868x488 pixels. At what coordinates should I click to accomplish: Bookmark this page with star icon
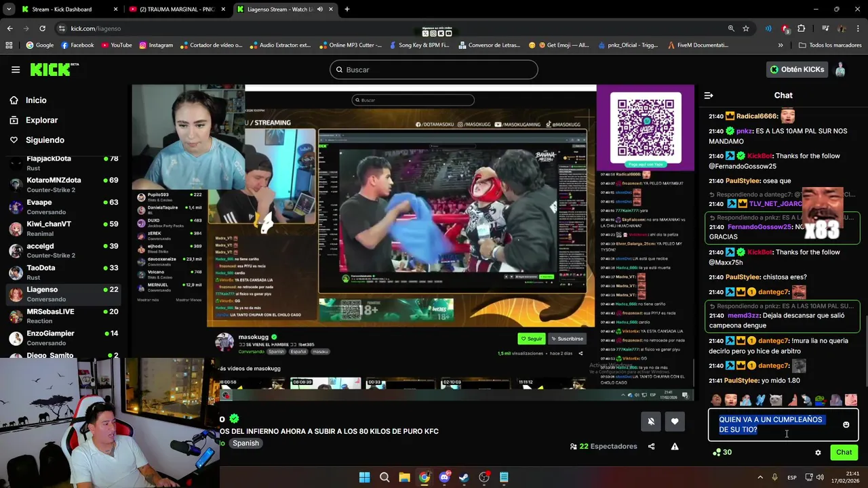(x=746, y=28)
